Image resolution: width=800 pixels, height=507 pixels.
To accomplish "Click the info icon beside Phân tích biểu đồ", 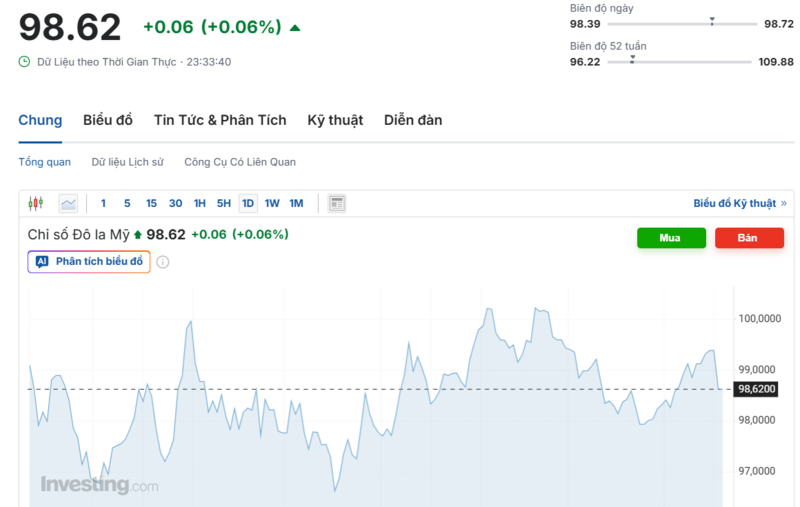I will (x=163, y=262).
